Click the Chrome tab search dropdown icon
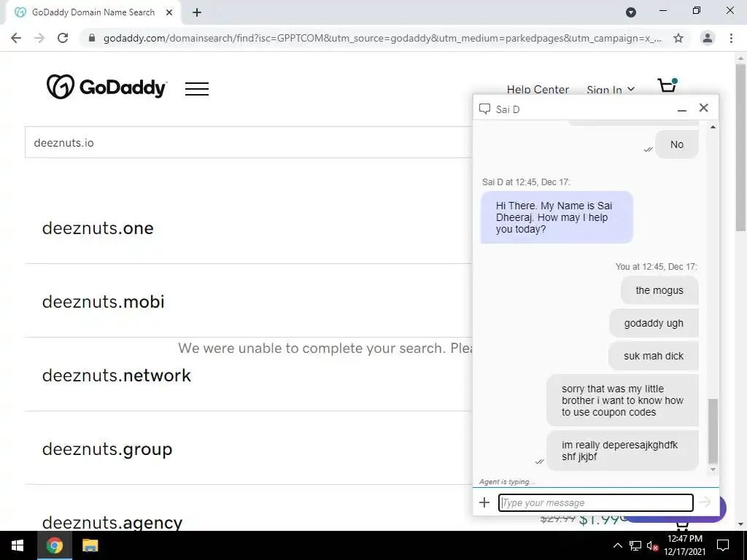 (631, 12)
